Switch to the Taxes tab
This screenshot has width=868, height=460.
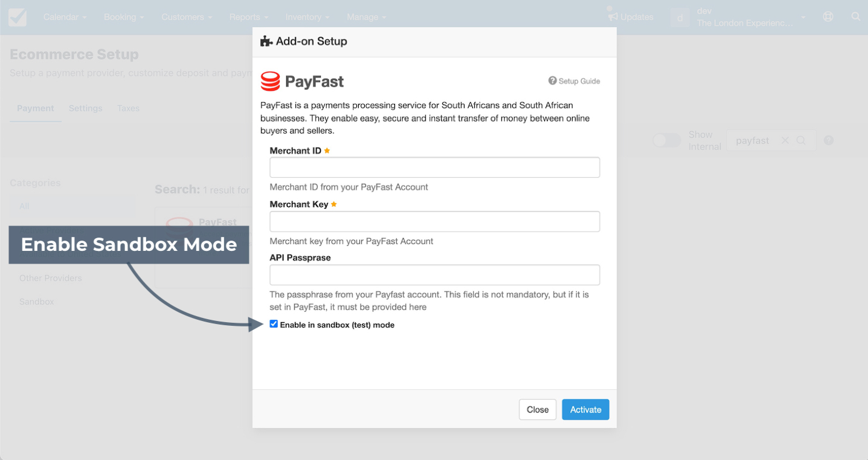point(128,108)
